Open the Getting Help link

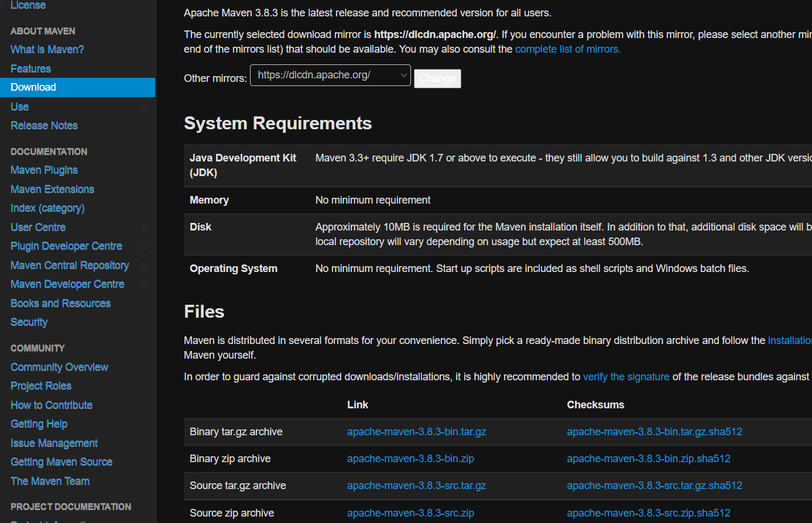click(39, 424)
